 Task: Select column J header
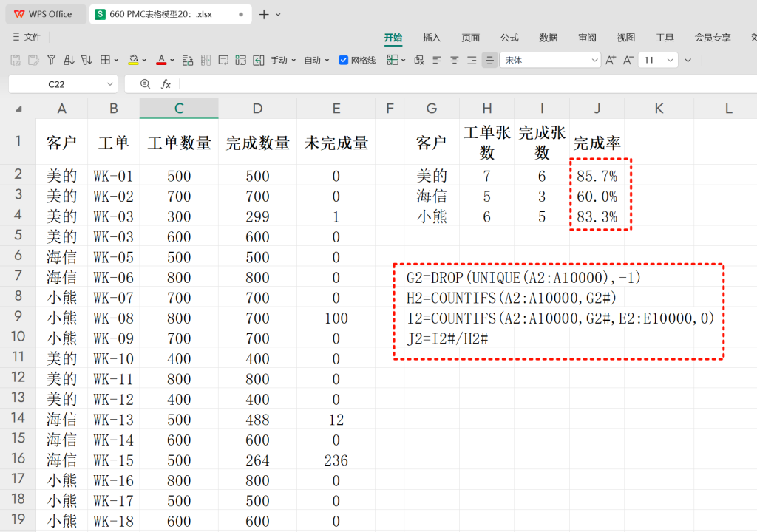pos(597,109)
